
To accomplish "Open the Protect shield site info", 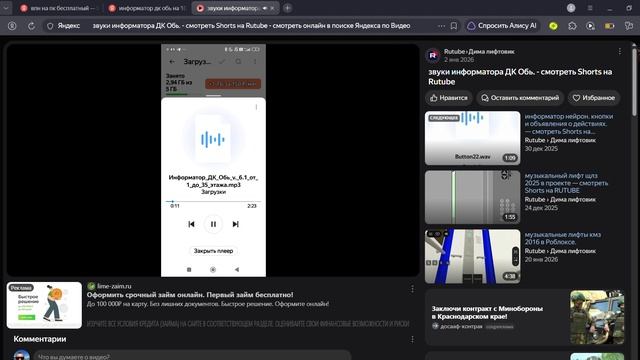I will tap(50, 26).
